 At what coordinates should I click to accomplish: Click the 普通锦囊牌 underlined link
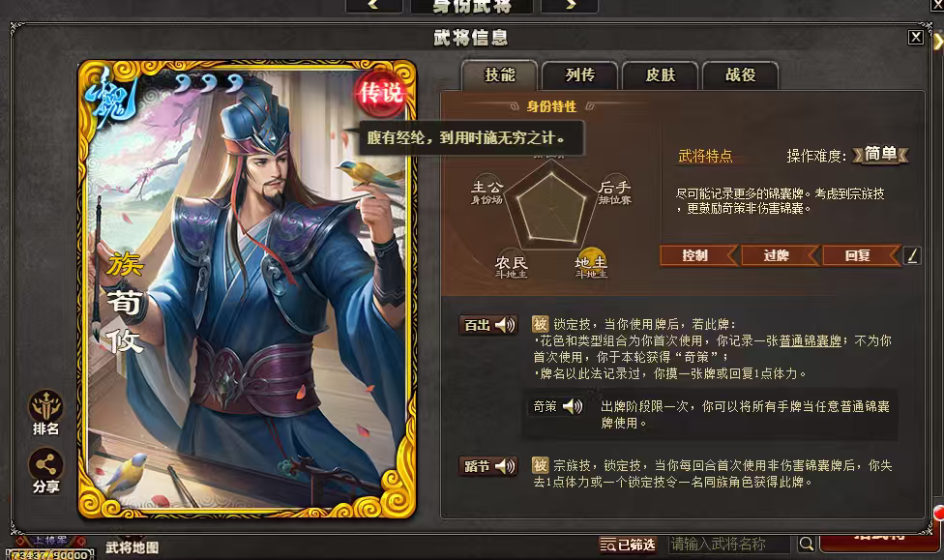tap(810, 340)
